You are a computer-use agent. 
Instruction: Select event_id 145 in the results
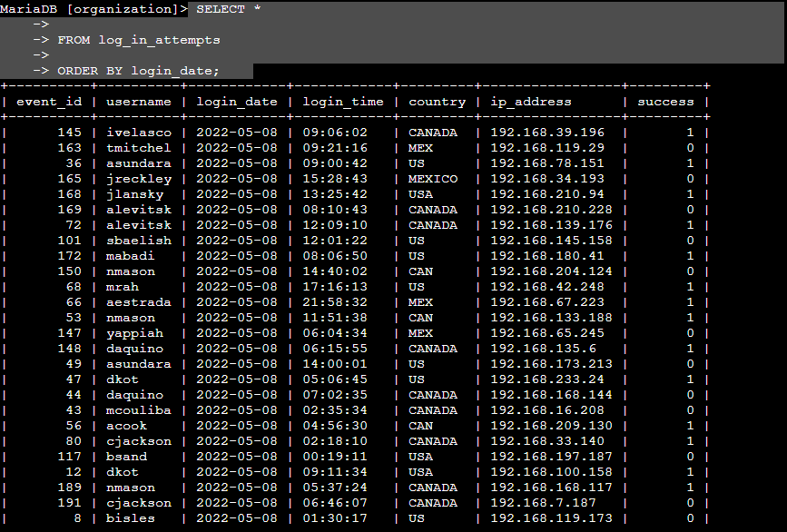pyautogui.click(x=69, y=132)
